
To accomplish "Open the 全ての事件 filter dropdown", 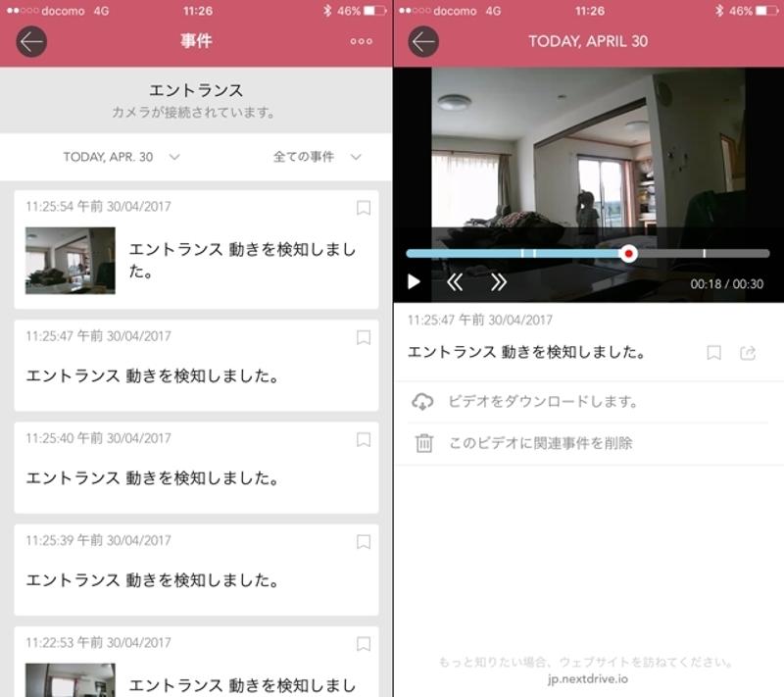I will pos(317,157).
